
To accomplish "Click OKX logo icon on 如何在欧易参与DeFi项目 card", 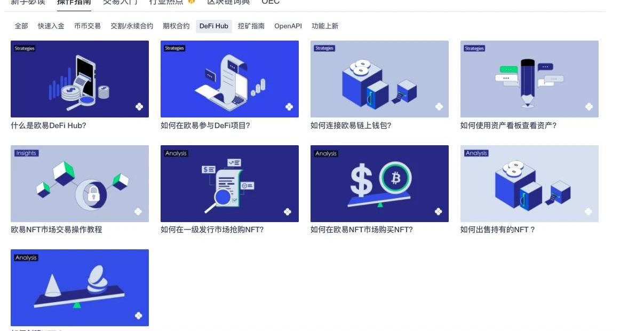I will tap(289, 107).
